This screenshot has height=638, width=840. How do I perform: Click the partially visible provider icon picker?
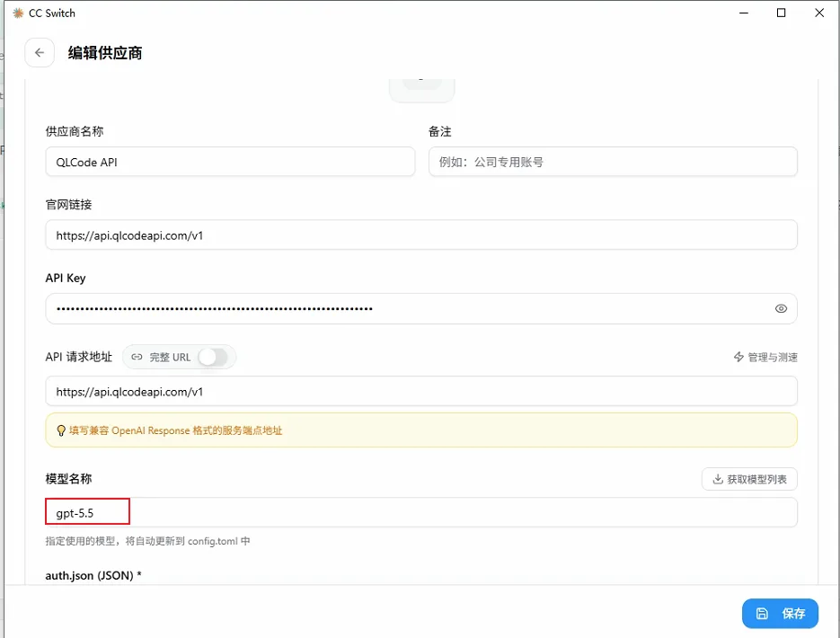coord(422,90)
